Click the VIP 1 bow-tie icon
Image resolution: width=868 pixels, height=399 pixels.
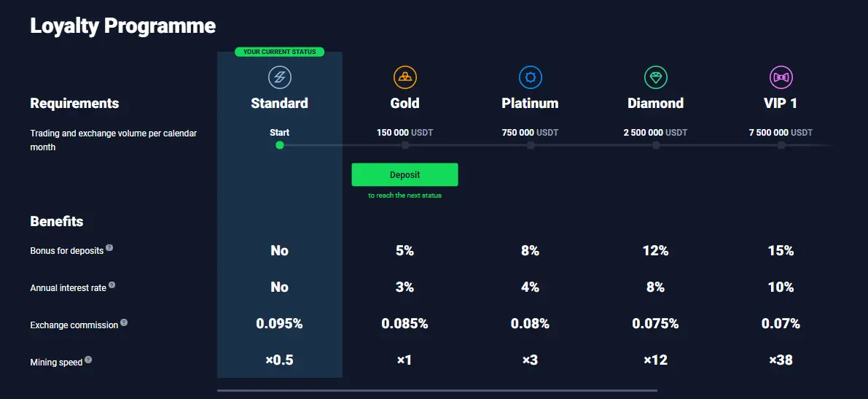[x=781, y=77]
